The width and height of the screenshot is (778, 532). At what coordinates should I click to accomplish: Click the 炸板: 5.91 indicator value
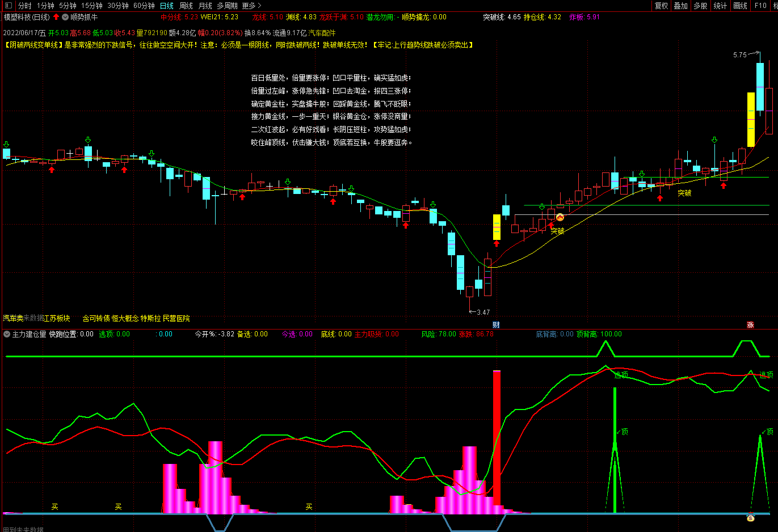coord(584,17)
